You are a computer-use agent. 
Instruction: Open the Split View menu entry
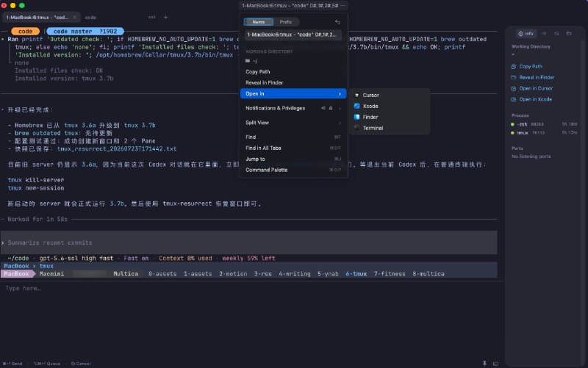(257, 123)
